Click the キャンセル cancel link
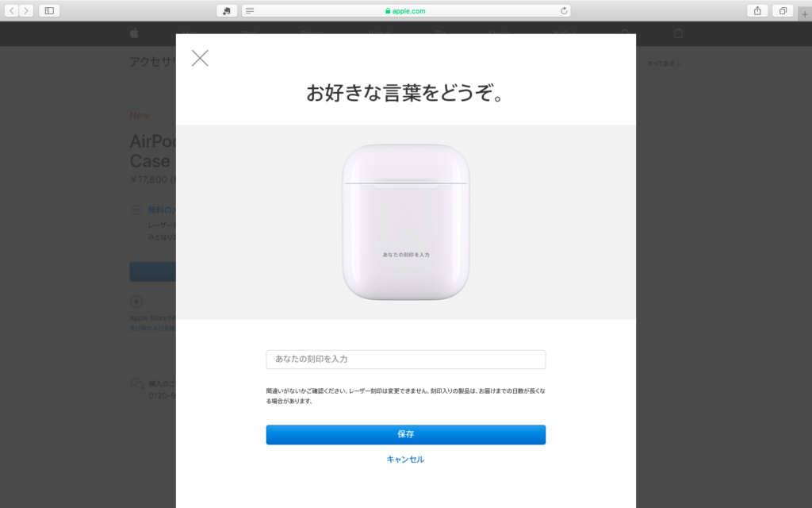 point(405,460)
